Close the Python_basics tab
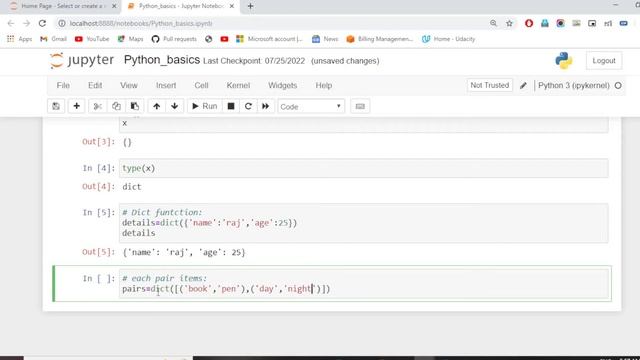This screenshot has height=360, width=640. coord(231,6)
